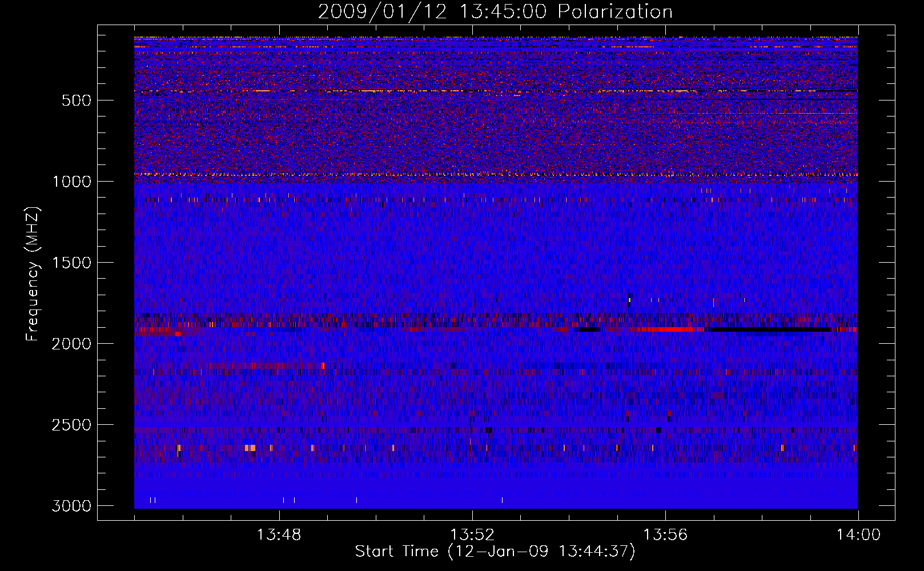The image size is (924, 571).
Task: Click the '1000' frequency tick label
Action: coord(71,182)
